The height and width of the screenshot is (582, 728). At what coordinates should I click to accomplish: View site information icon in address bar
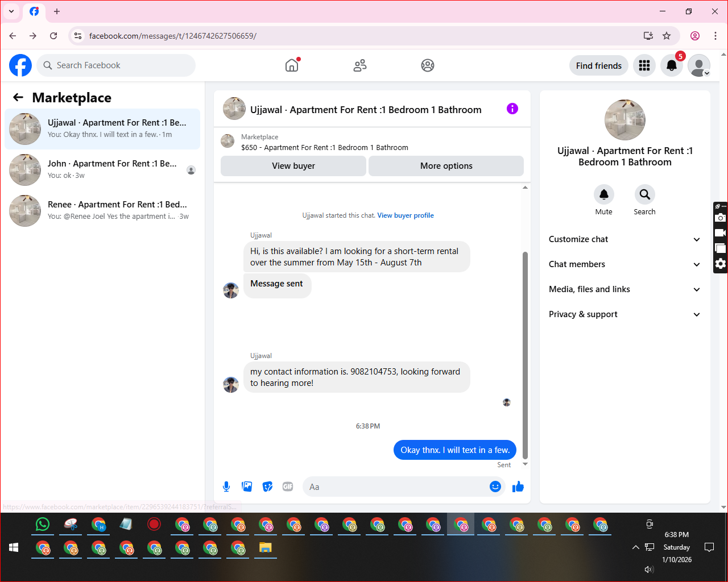(78, 36)
